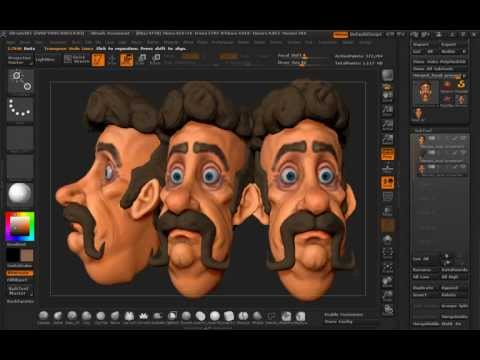Pick a hue in the rainbow color picker
Image resolution: width=480 pixels, height=360 pixels.
coord(20,226)
